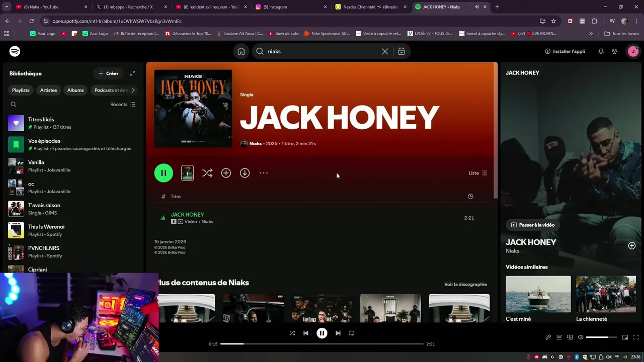Click Voir la discographie
Screen dimensions: 644x362
pyautogui.click(x=465, y=284)
